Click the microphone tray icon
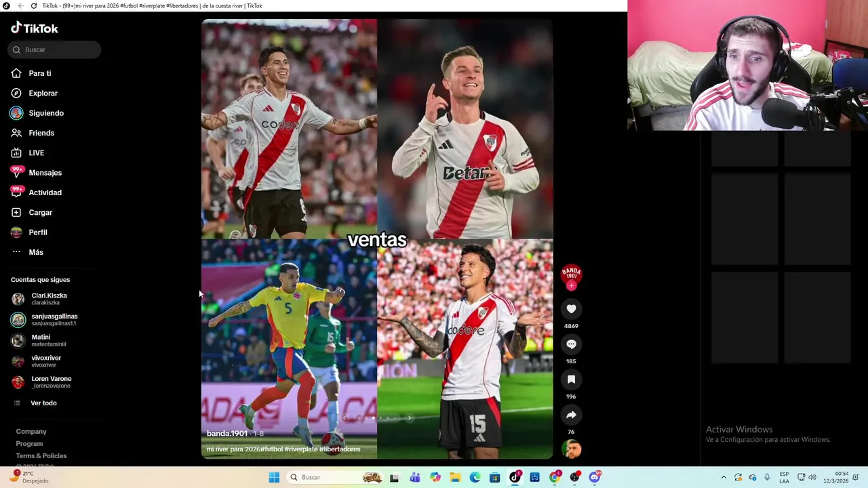 coord(767,477)
